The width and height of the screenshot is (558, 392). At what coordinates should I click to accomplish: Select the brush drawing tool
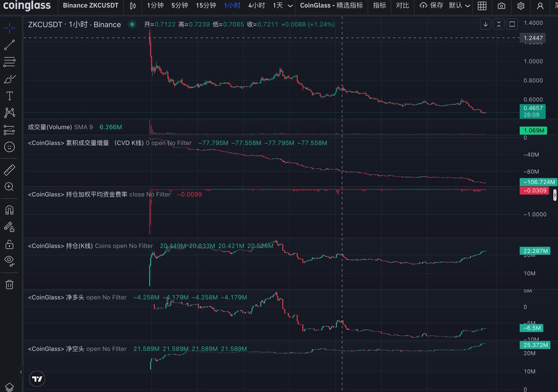point(9,79)
